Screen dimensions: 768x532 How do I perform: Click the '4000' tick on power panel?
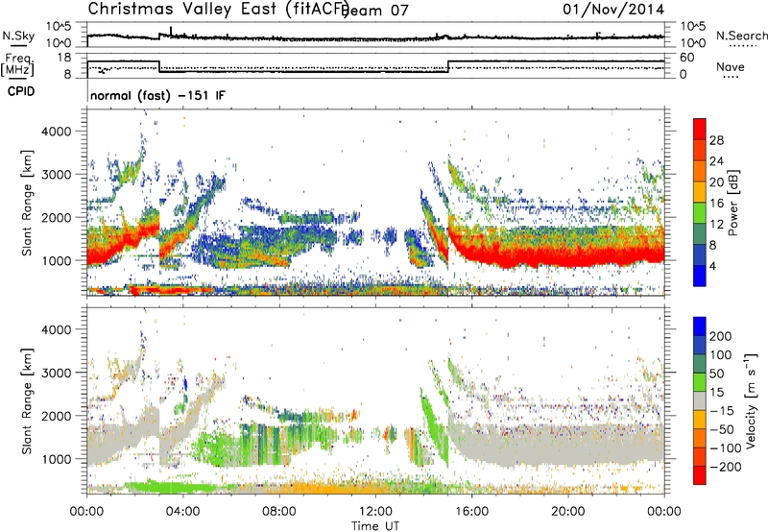[x=57, y=132]
